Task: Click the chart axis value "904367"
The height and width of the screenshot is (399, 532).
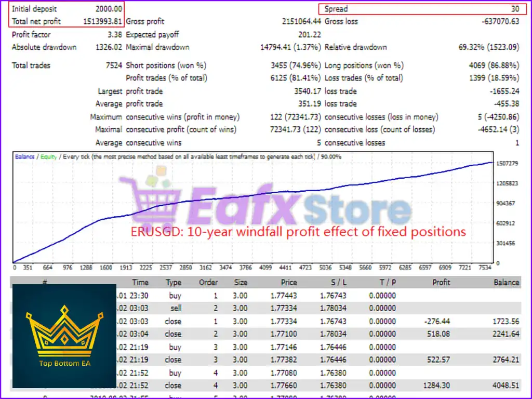Action: (x=506, y=203)
